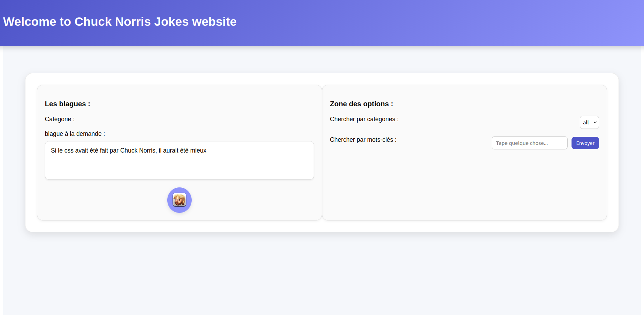Click the 'Chercher par catégories :' label

coord(364,119)
